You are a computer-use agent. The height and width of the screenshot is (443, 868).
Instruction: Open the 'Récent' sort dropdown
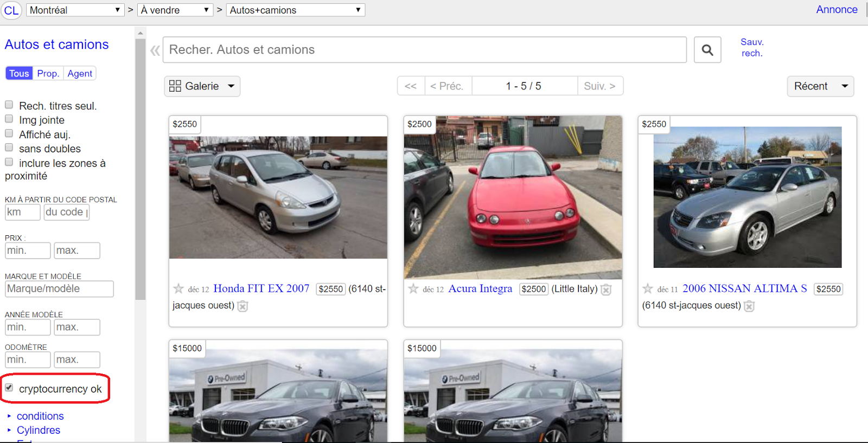coord(820,86)
